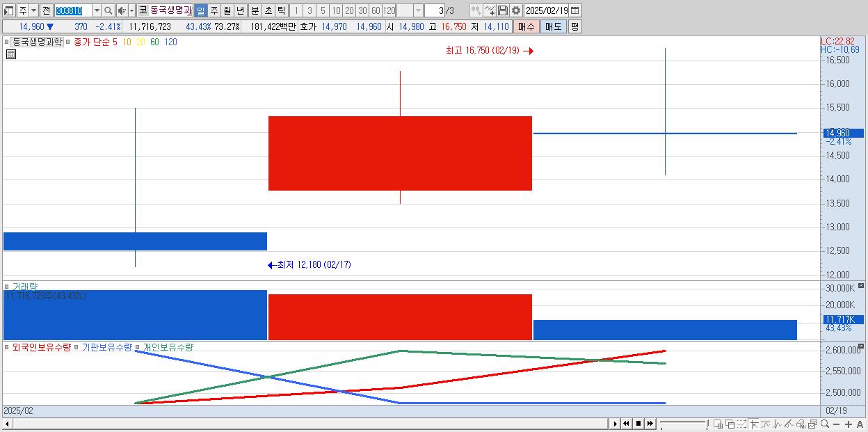Viewport: 868px width, 432px height.
Task: Click the candle count field showing 3
Action: click(434, 10)
